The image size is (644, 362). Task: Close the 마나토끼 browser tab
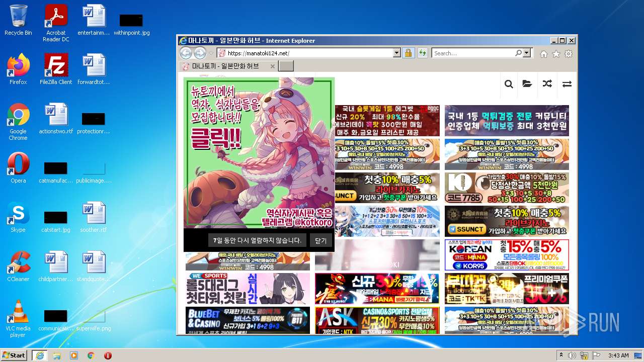[x=273, y=66]
